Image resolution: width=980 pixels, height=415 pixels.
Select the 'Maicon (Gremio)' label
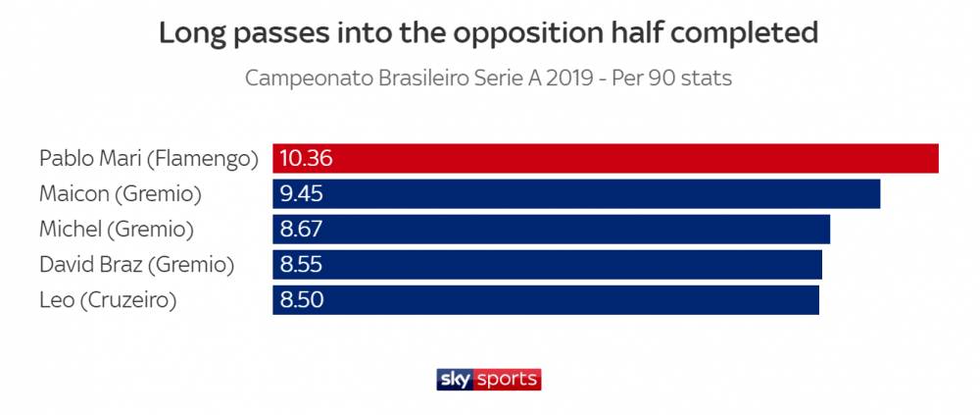click(120, 193)
